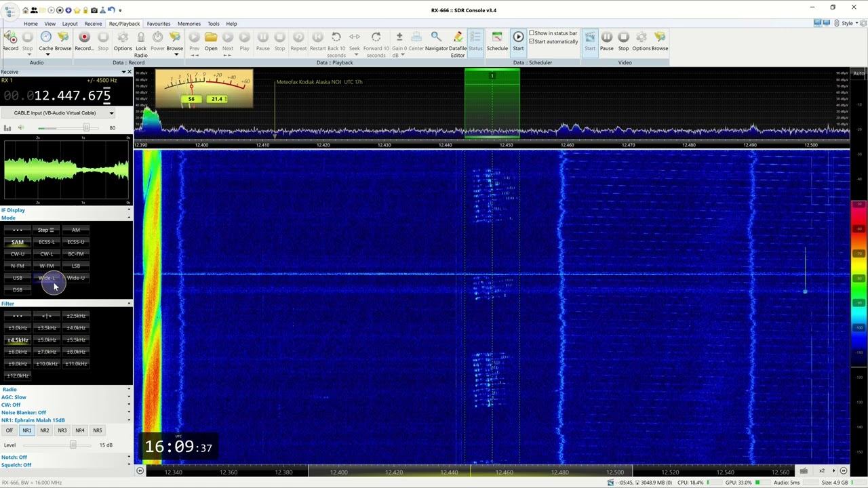Select the LSB mode button

coord(75,266)
